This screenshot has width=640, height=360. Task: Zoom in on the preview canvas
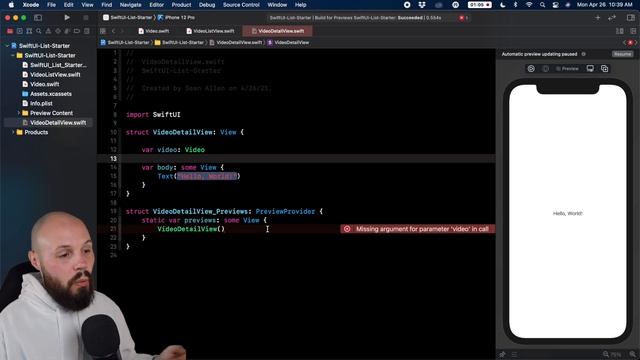633,354
